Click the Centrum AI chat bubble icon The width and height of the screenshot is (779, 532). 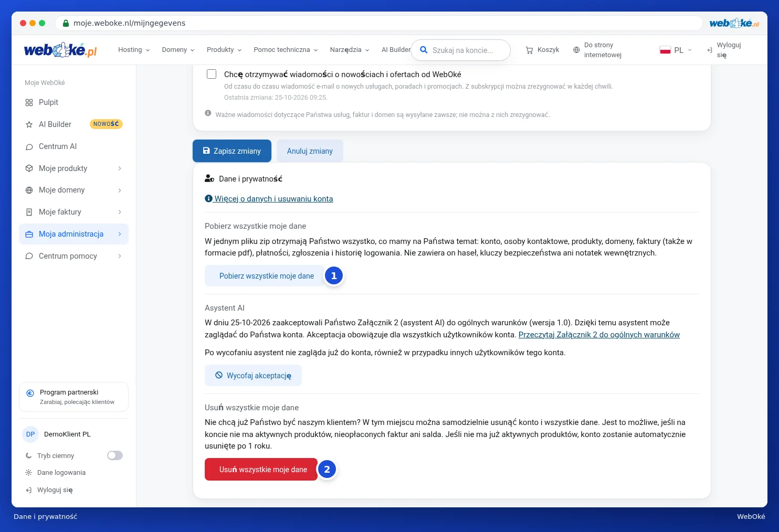coord(29,146)
